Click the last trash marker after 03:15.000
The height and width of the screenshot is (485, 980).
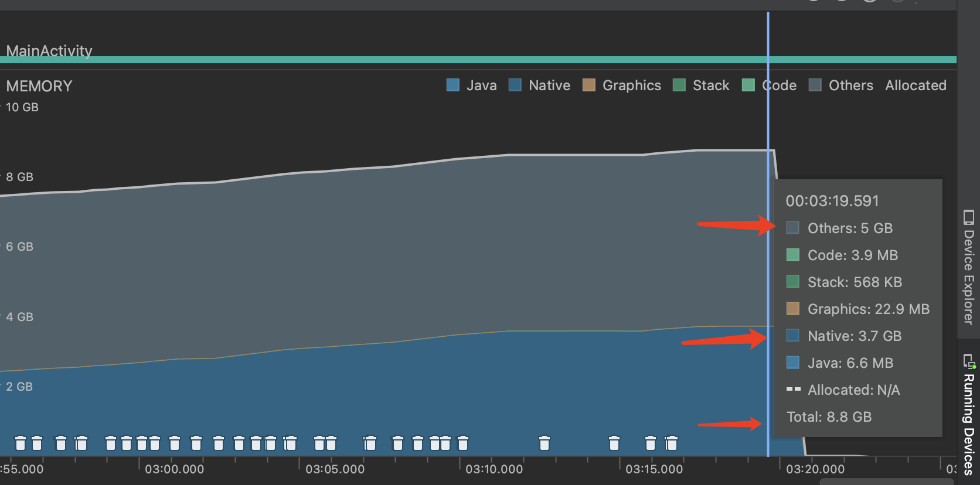click(672, 443)
